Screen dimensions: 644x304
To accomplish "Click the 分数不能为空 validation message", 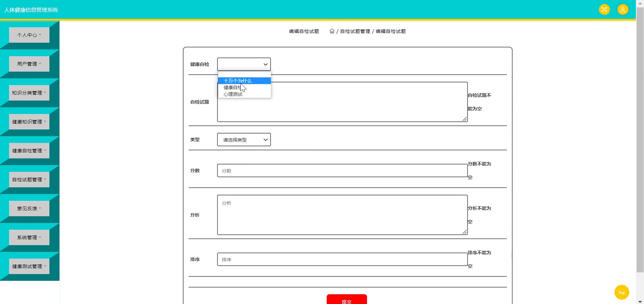I will [480, 170].
